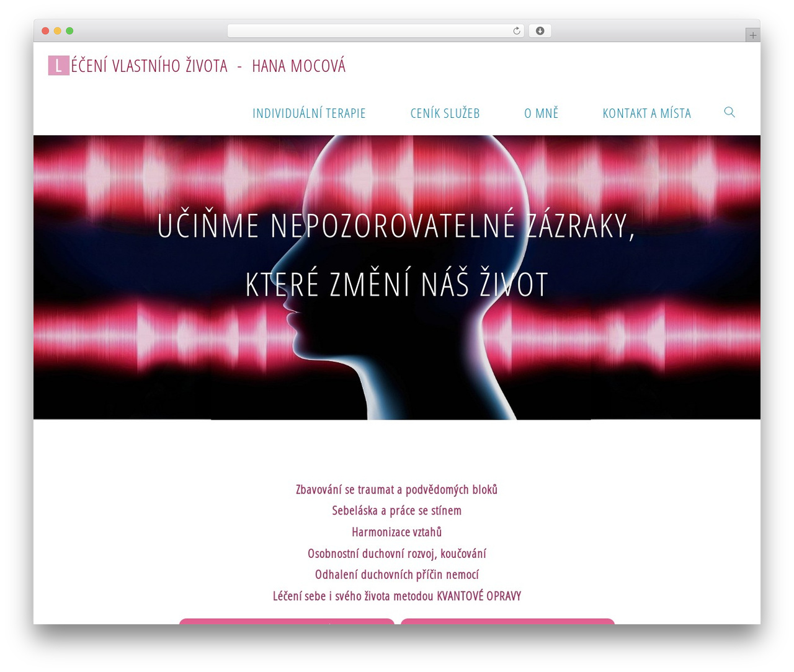Select the line mentioning Kvantové opravy
The width and height of the screenshot is (794, 672).
(x=396, y=596)
